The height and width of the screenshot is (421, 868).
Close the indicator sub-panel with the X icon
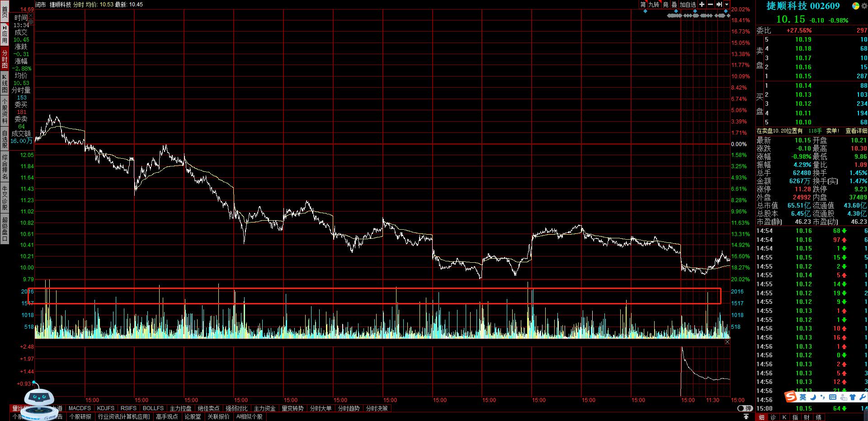click(727, 342)
